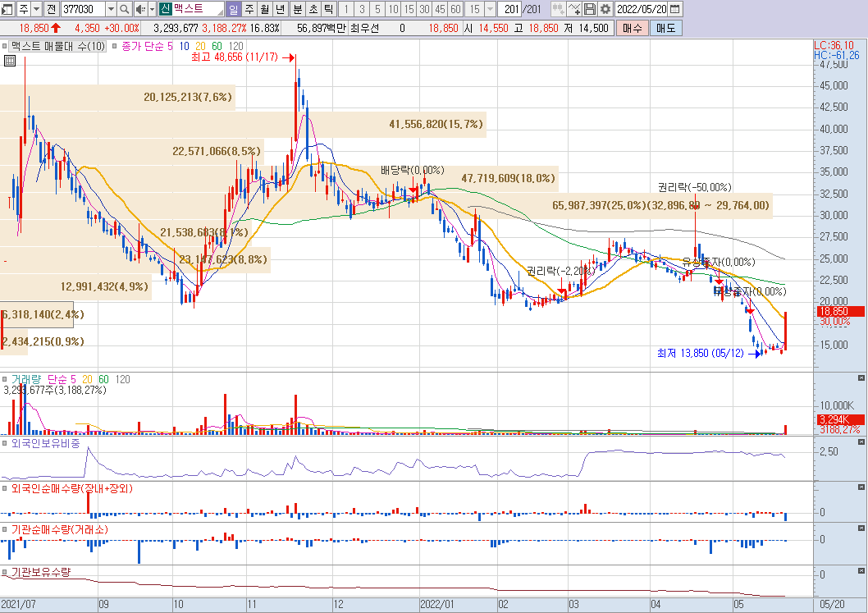868x613 pixels.
Task: Click the LC:36.10 indicator text
Action: [x=834, y=45]
